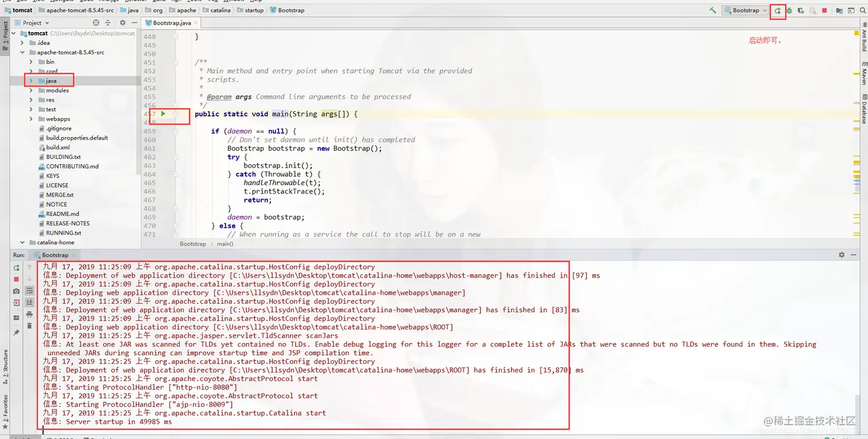
Task: Toggle Scroll to End in Run console
Action: click(29, 302)
